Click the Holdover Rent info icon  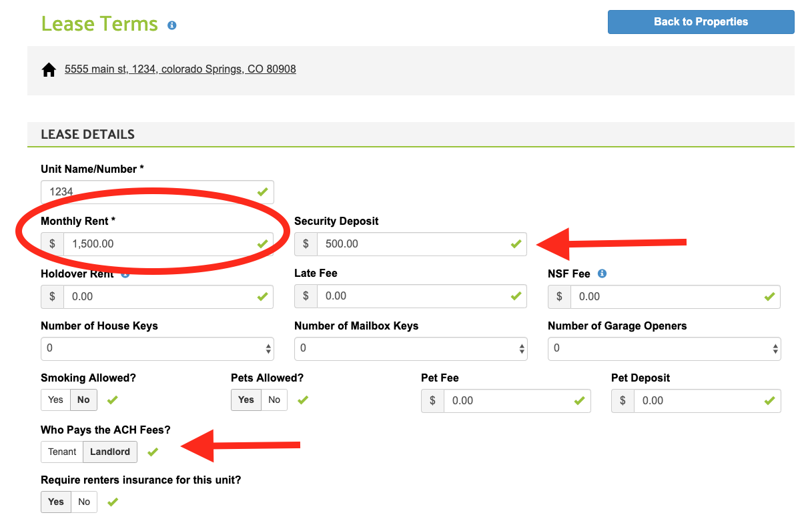point(125,274)
